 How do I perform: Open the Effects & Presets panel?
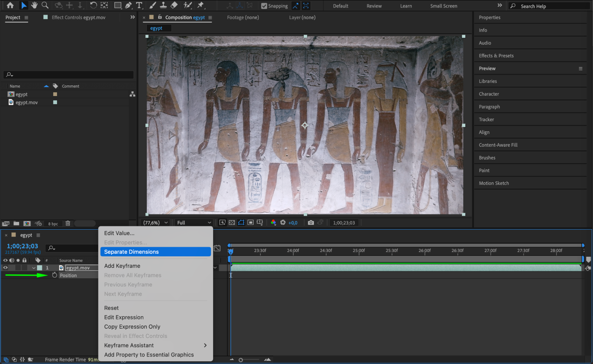point(496,56)
